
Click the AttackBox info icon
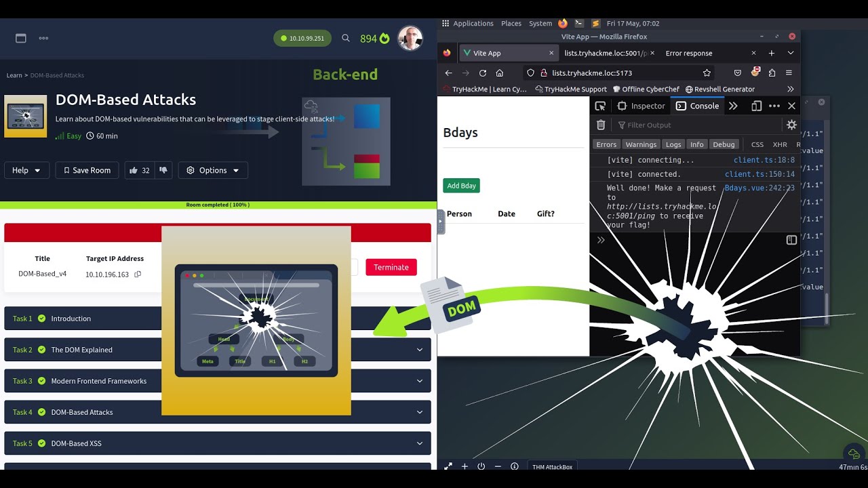515,466
